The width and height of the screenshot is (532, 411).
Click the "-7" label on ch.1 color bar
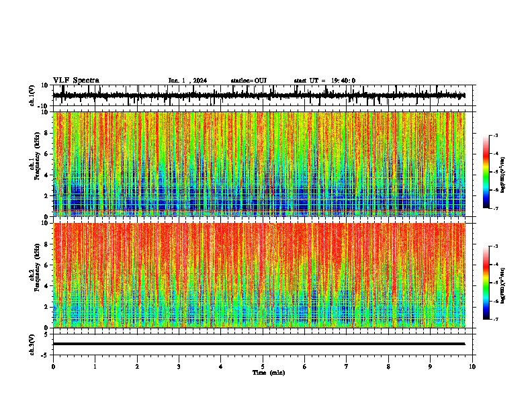pyautogui.click(x=495, y=208)
